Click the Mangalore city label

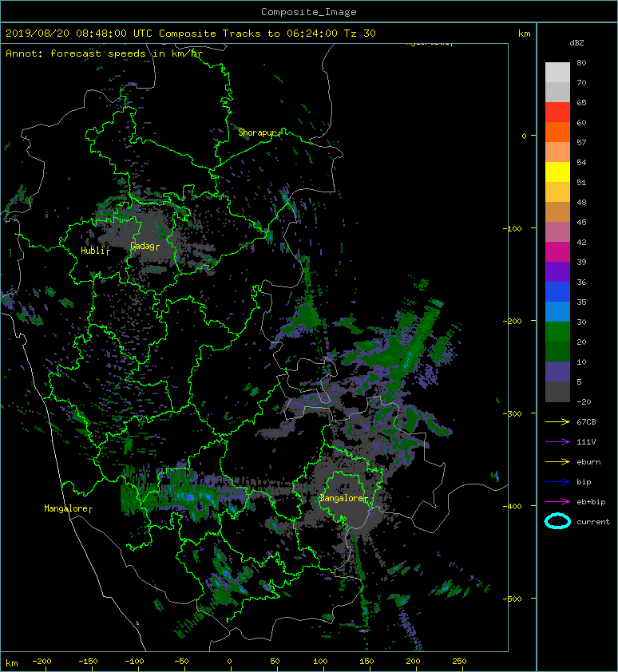tap(68, 508)
